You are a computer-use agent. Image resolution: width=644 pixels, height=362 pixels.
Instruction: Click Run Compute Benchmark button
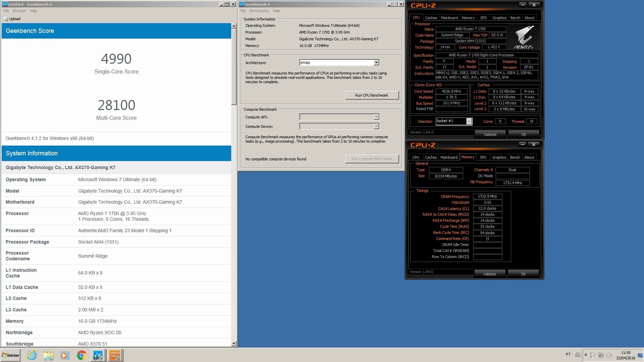[x=372, y=159]
